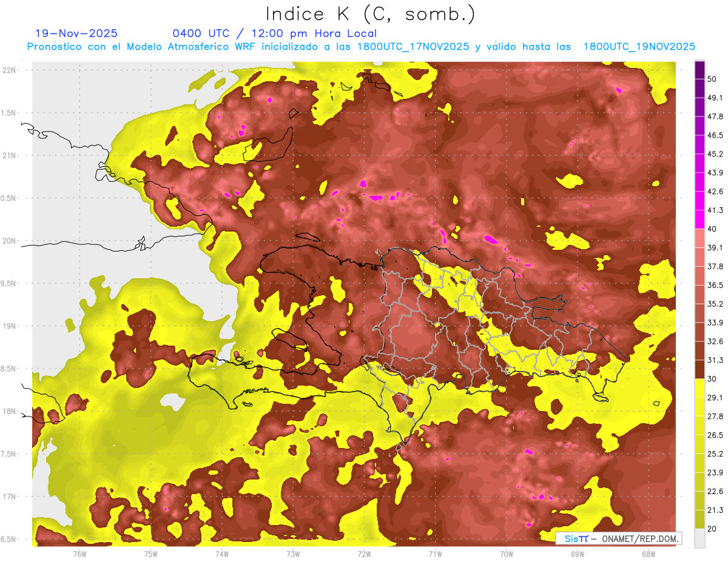Click the olive swatch between 20 and 21.3

point(699,520)
